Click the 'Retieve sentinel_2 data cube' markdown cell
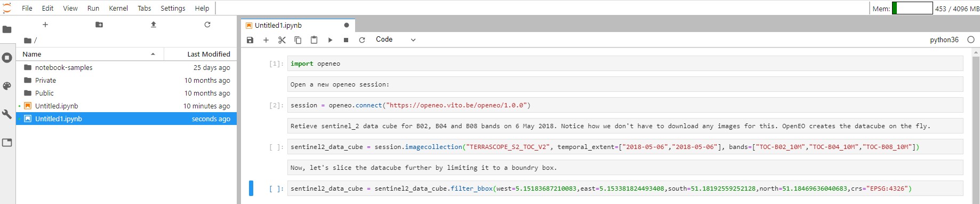 coord(625,126)
